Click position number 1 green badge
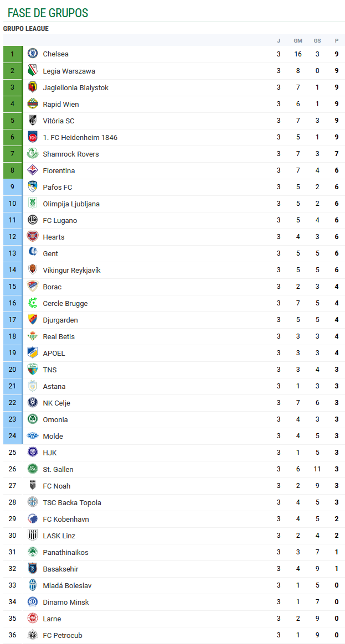The height and width of the screenshot is (644, 345). pos(12,54)
